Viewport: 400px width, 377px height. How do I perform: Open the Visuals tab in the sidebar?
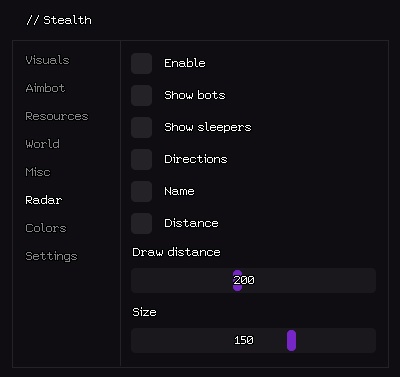[47, 60]
